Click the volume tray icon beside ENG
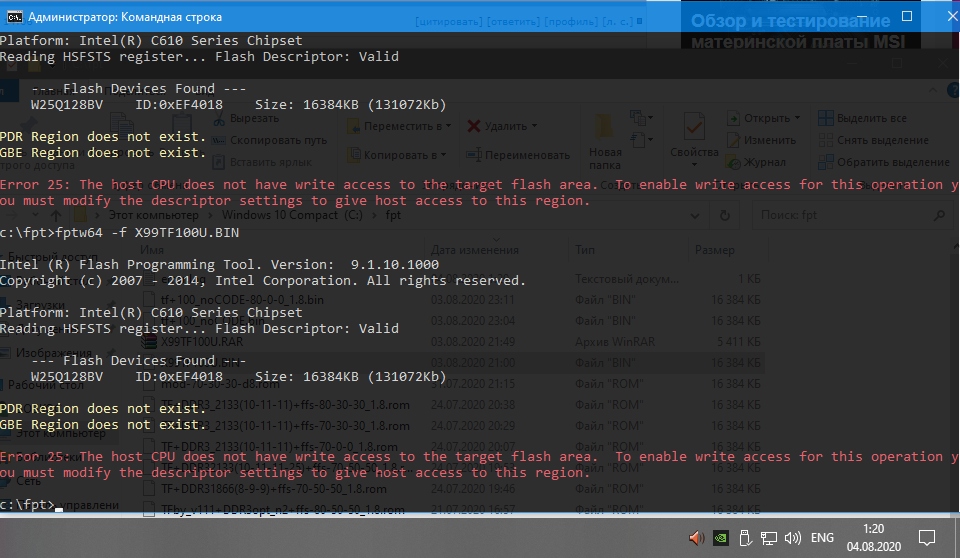Image resolution: width=960 pixels, height=558 pixels. pyautogui.click(x=792, y=538)
